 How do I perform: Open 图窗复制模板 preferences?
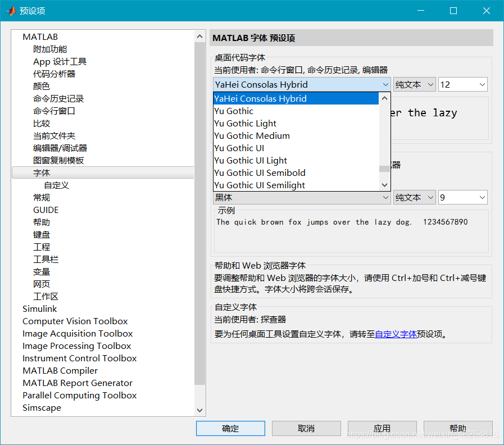pos(58,161)
